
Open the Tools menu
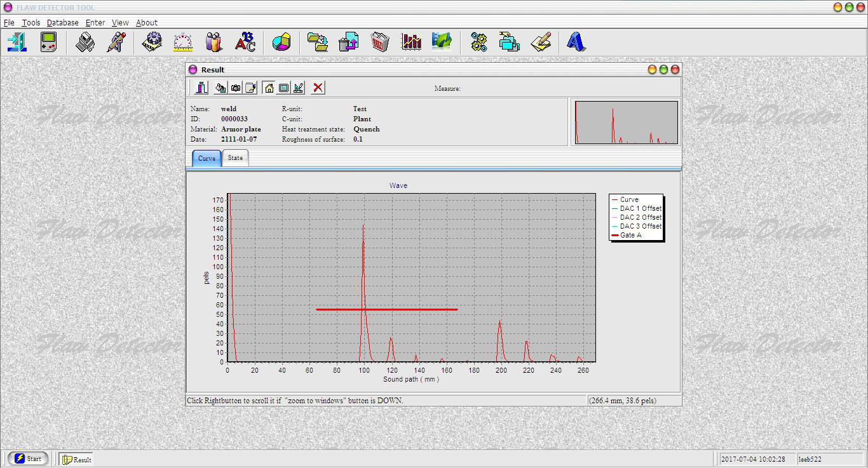[x=31, y=22]
